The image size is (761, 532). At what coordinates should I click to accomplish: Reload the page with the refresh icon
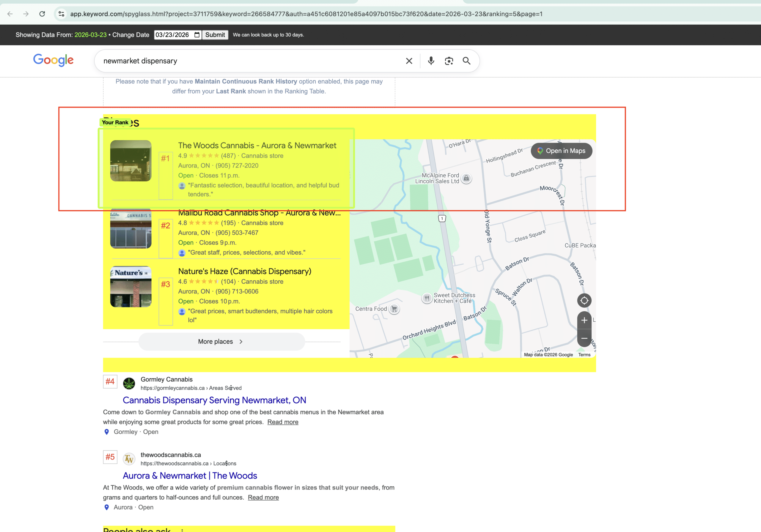pyautogui.click(x=42, y=14)
